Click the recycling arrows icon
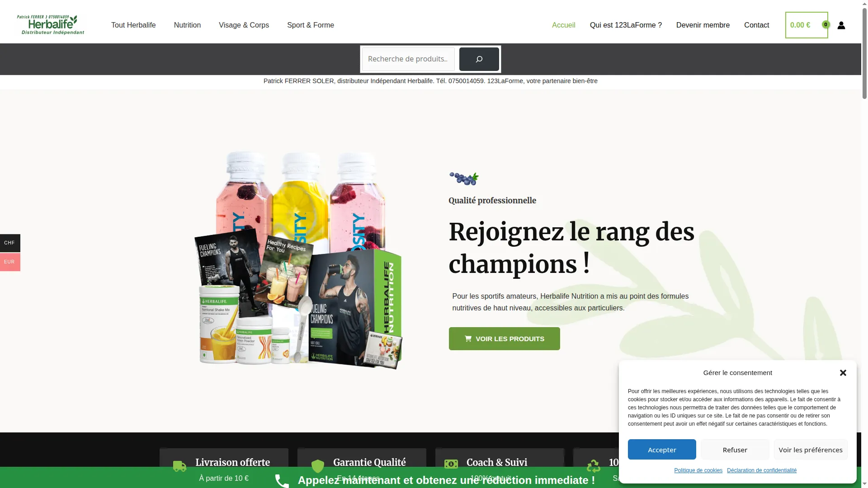 [x=593, y=465]
